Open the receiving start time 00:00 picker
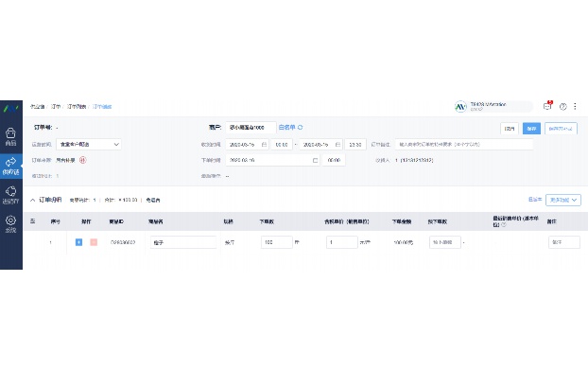 pos(282,145)
